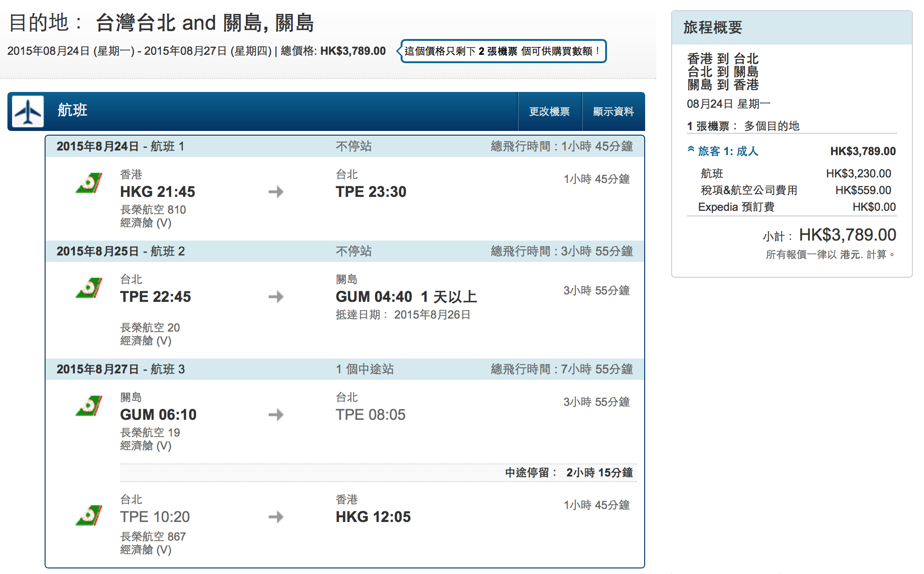
Task: Click the 顯示資料 button
Action: coord(613,111)
